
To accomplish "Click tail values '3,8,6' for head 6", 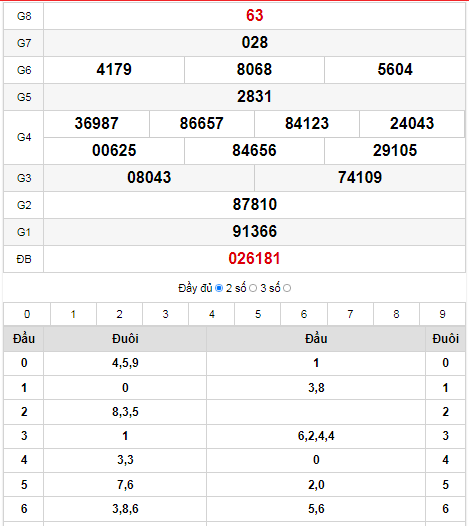I will (x=125, y=509).
